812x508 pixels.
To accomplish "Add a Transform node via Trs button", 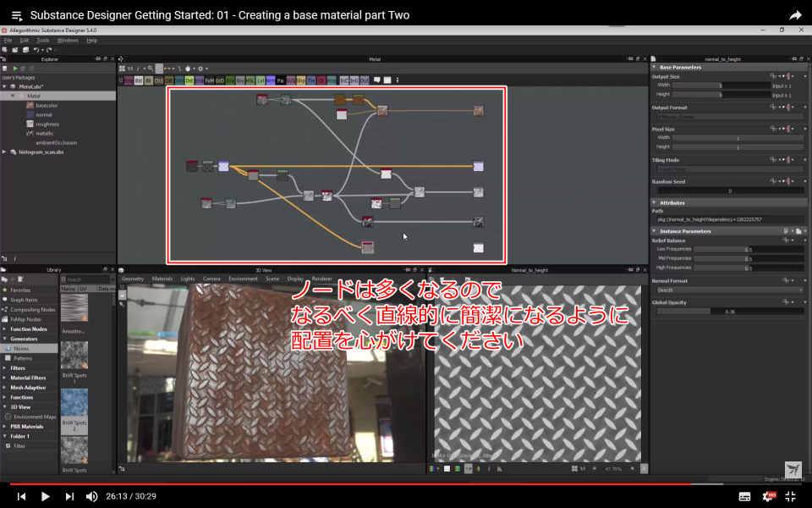I will 311,80.
